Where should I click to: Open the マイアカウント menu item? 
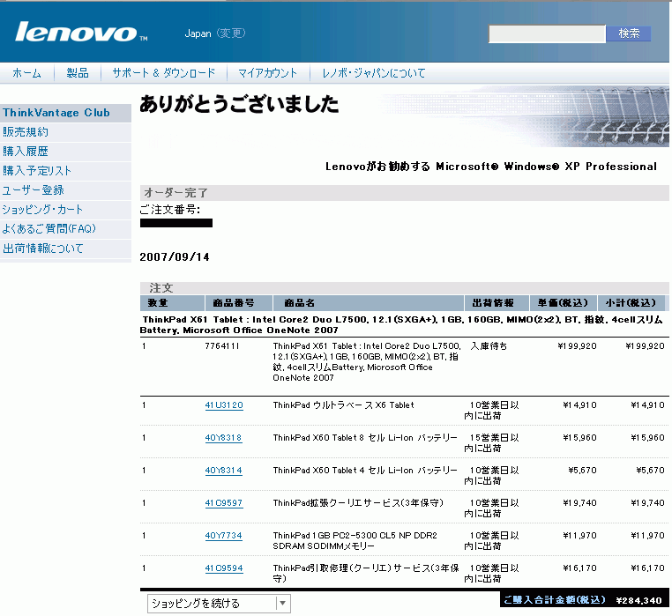[268, 73]
